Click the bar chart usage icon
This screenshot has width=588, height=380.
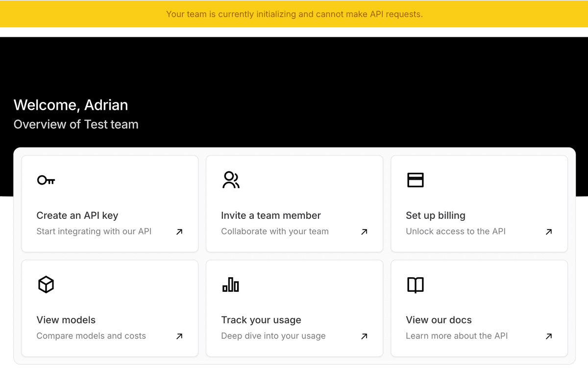click(x=230, y=284)
